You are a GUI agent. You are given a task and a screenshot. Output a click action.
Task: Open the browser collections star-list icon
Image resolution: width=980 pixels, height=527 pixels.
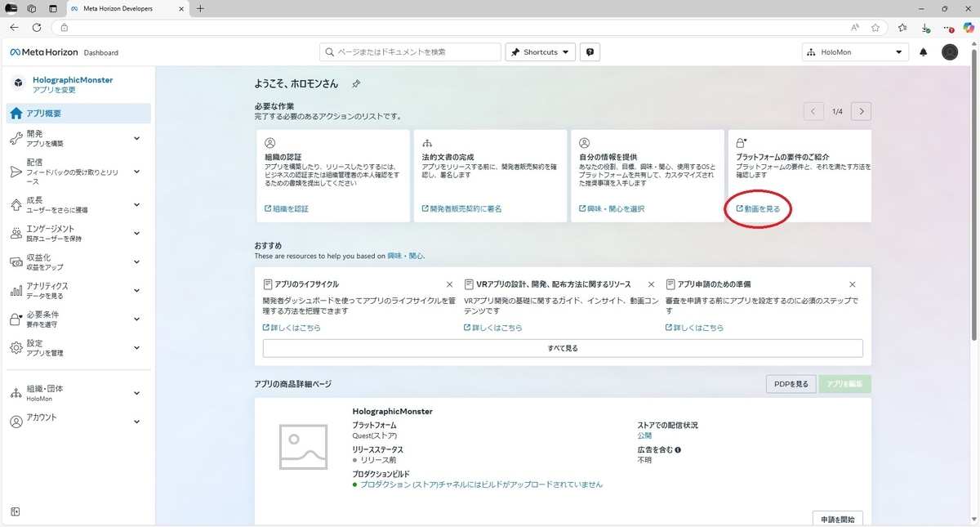point(902,27)
